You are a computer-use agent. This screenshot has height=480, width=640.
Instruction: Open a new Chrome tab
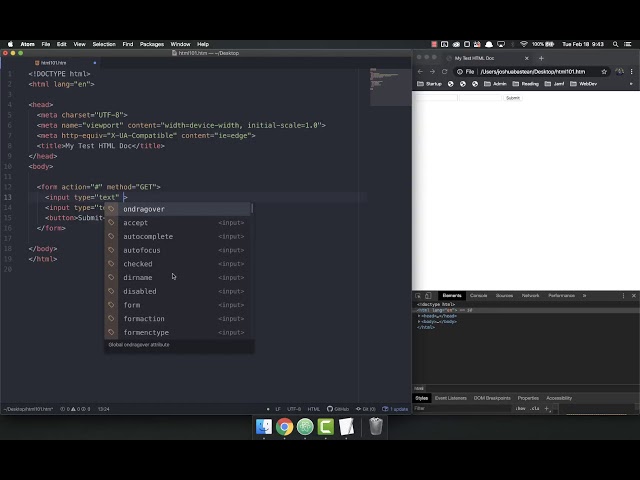coord(541,58)
